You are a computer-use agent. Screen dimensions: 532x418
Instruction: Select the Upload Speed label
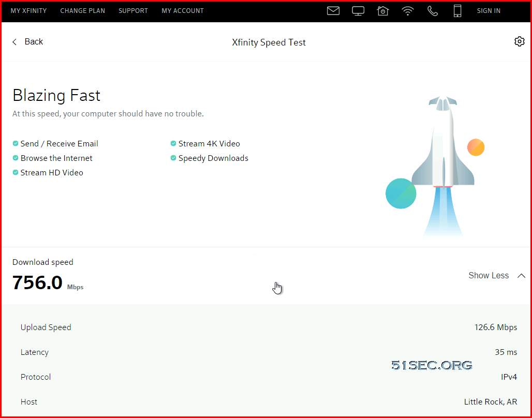pos(46,327)
